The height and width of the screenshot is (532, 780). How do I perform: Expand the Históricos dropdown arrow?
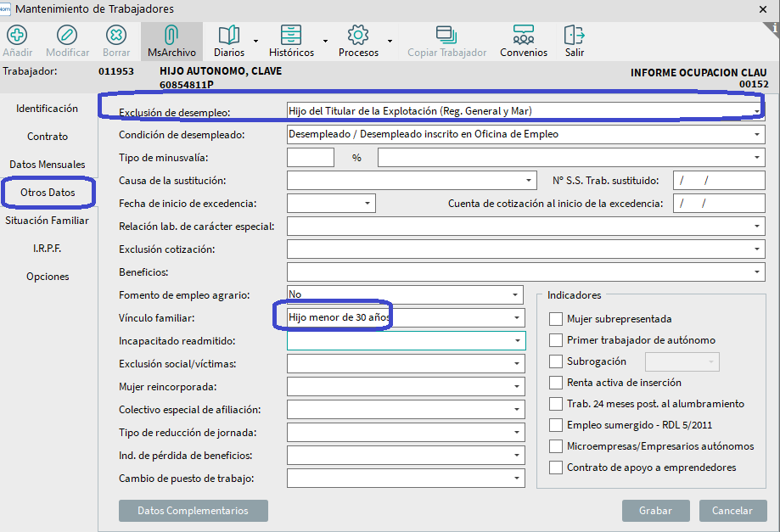click(325, 41)
